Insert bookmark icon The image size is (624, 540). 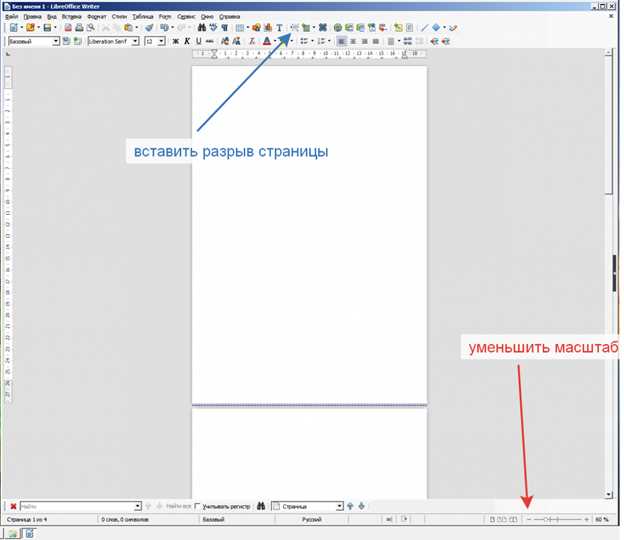pyautogui.click(x=372, y=28)
